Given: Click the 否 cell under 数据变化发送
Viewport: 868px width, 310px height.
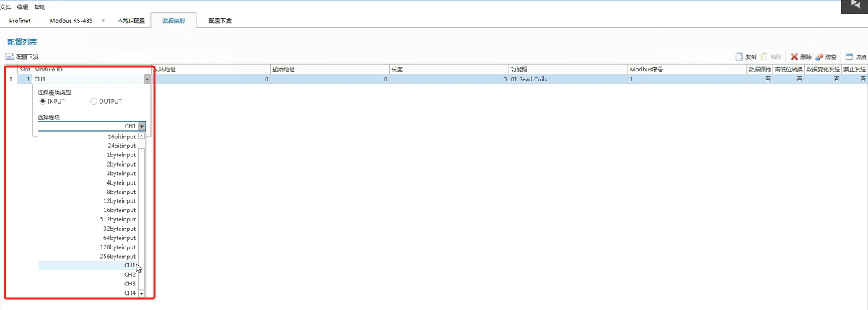Looking at the screenshot, I should click(823, 79).
